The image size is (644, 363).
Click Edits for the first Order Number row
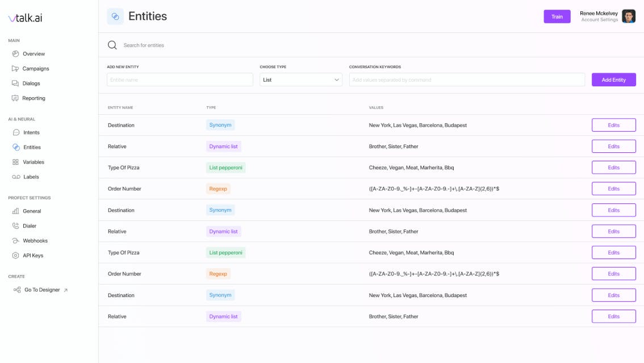click(x=613, y=189)
